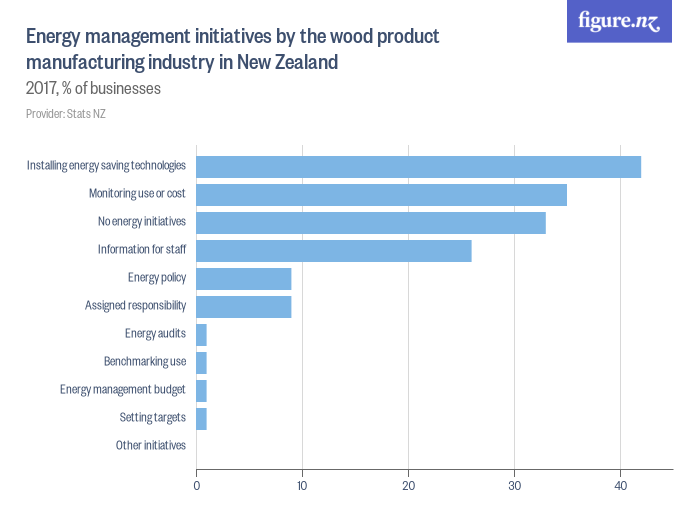
Task: Select the Benchmarking use bar
Action: tap(201, 362)
